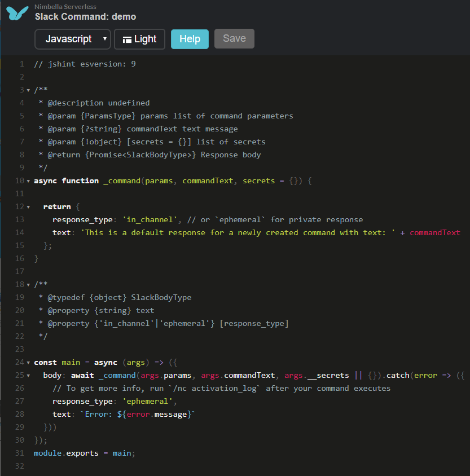470x476 pixels.
Task: Place cursor on module.exports line
Action: pyautogui.click(x=85, y=453)
